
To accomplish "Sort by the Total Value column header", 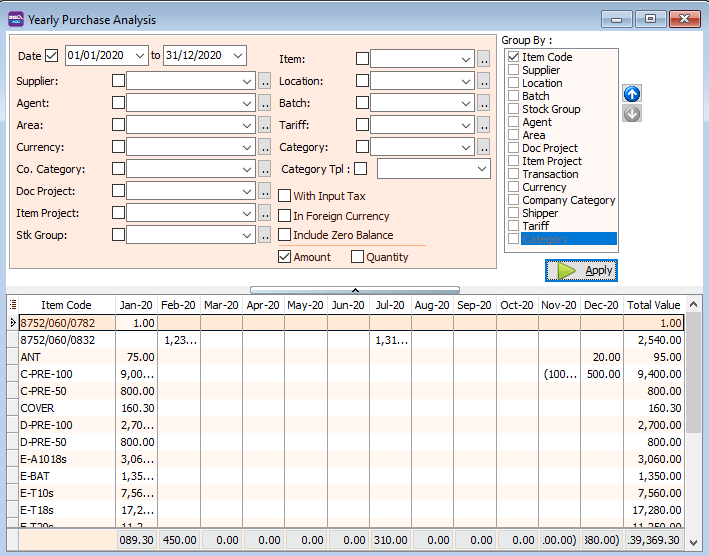I will click(653, 305).
